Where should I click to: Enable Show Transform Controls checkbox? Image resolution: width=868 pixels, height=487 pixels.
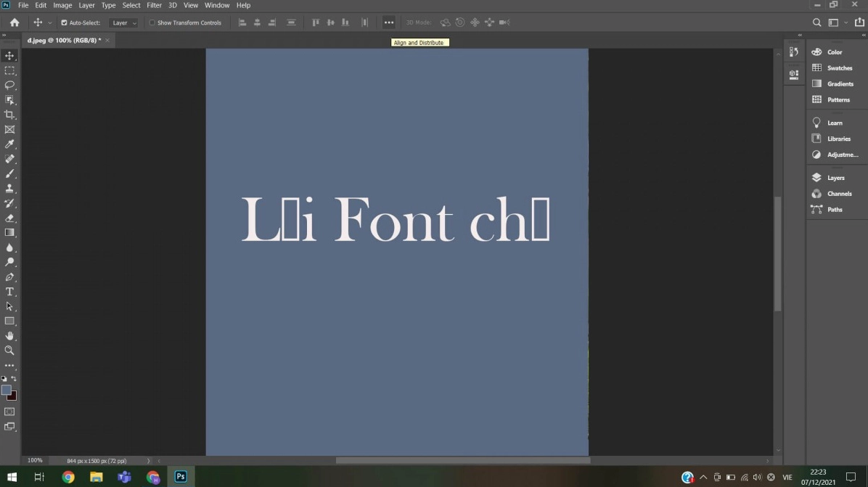point(152,22)
